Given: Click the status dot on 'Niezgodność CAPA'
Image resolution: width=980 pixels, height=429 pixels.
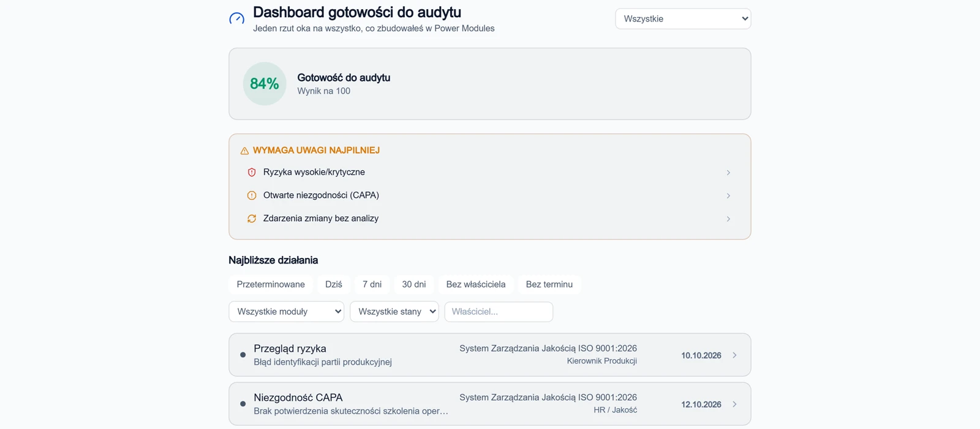Looking at the screenshot, I should tap(243, 404).
